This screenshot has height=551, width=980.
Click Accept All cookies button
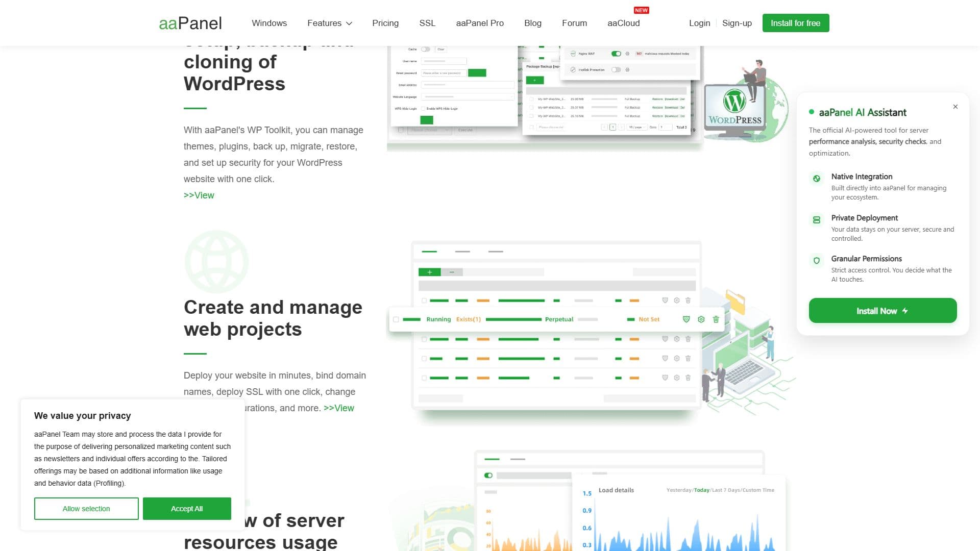[187, 509]
